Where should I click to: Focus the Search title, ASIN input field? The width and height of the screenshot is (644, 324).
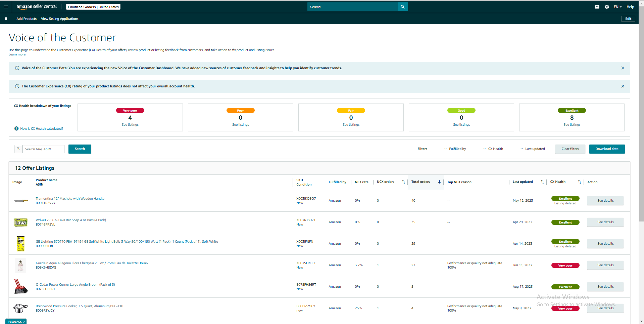point(43,149)
